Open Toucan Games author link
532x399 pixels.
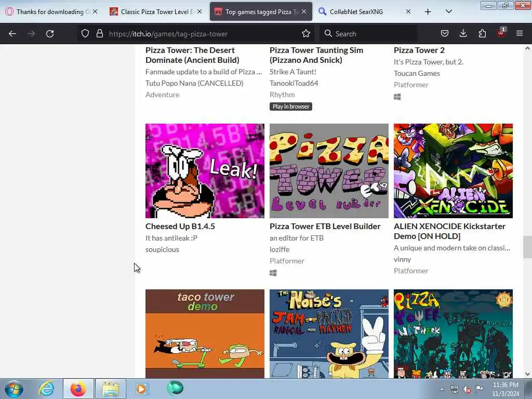click(417, 73)
